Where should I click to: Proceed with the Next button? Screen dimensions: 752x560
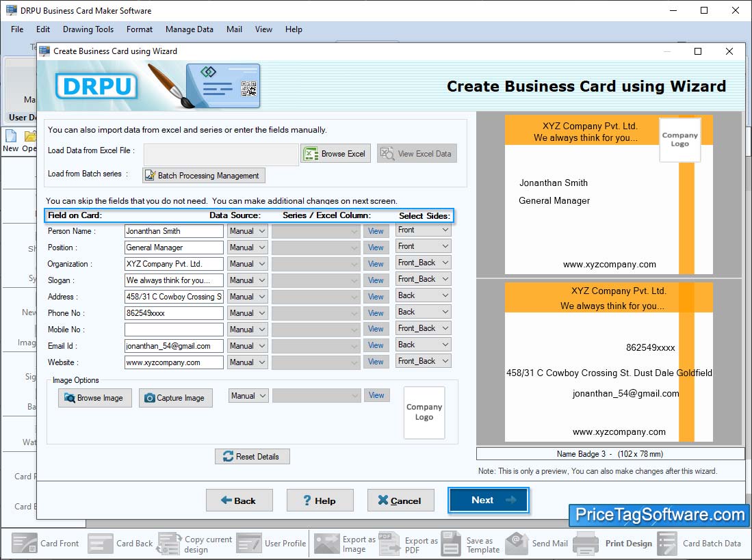(489, 500)
